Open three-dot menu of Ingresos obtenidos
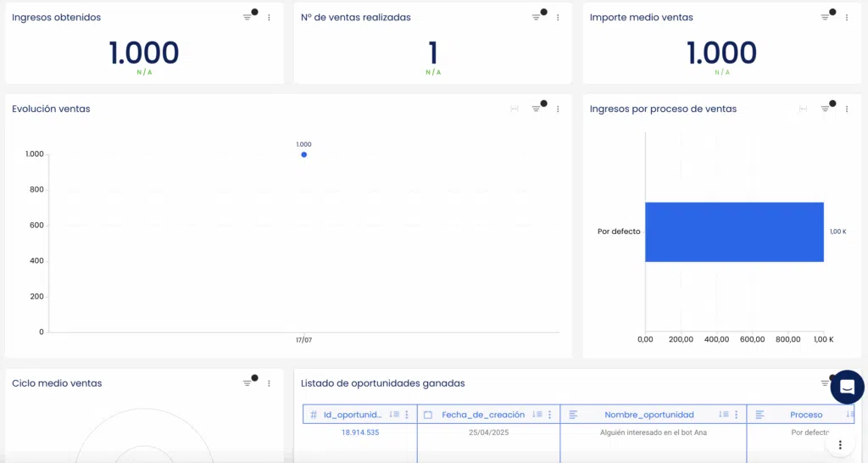 tap(269, 18)
